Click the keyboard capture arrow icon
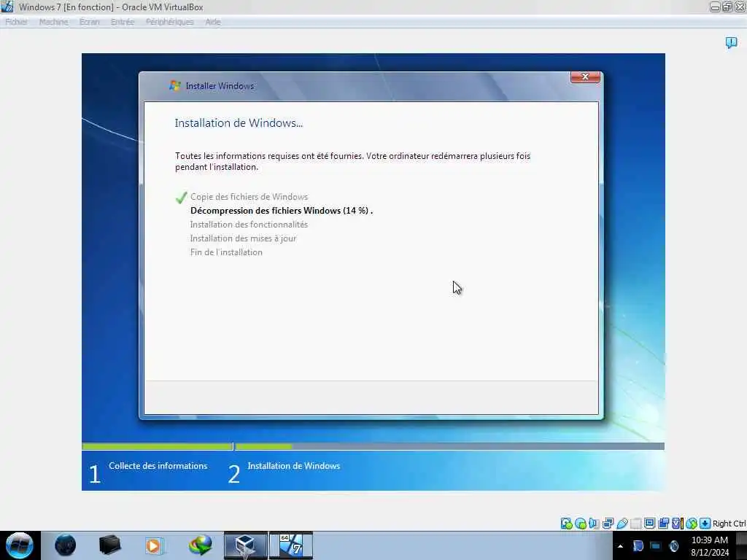 (705, 524)
